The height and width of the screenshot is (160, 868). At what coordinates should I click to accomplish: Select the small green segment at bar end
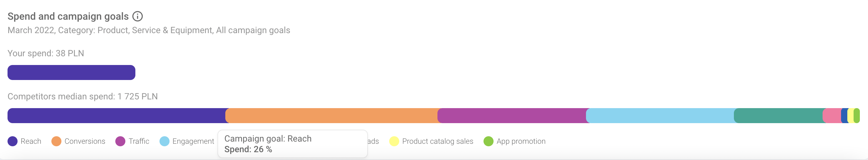click(x=857, y=116)
